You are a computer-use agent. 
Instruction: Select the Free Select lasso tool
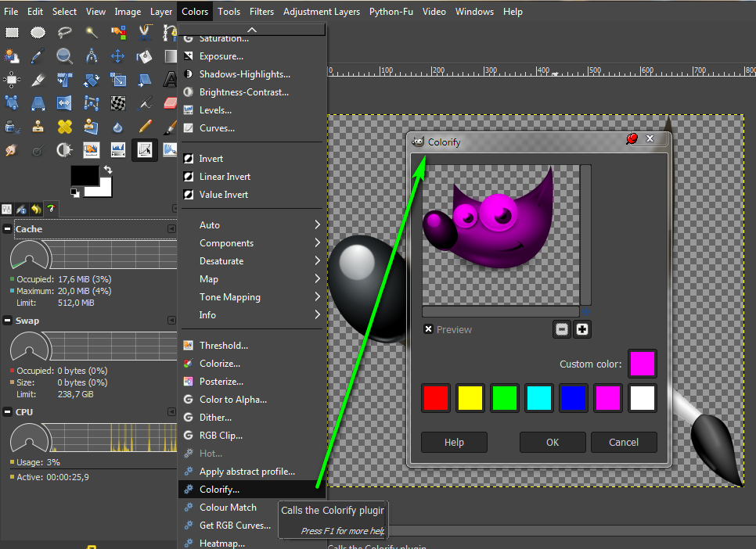pyautogui.click(x=65, y=32)
